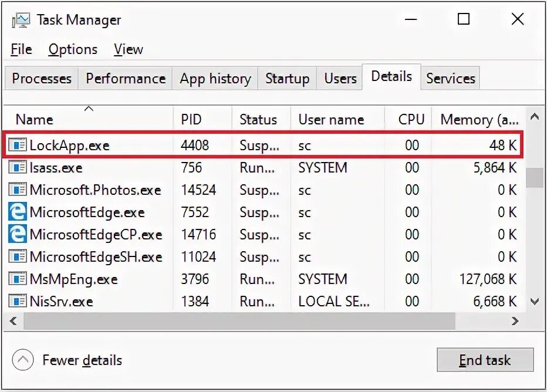Click the Microsoft.Photos.exe process icon

pos(18,190)
